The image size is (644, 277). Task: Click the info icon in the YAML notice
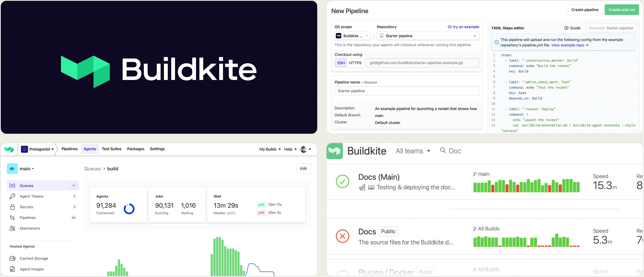tap(497, 42)
